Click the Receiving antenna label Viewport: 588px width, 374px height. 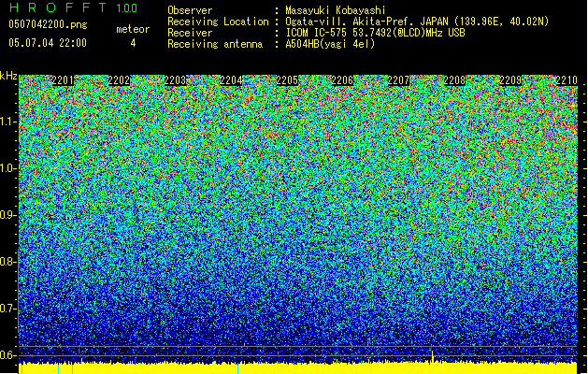[215, 44]
